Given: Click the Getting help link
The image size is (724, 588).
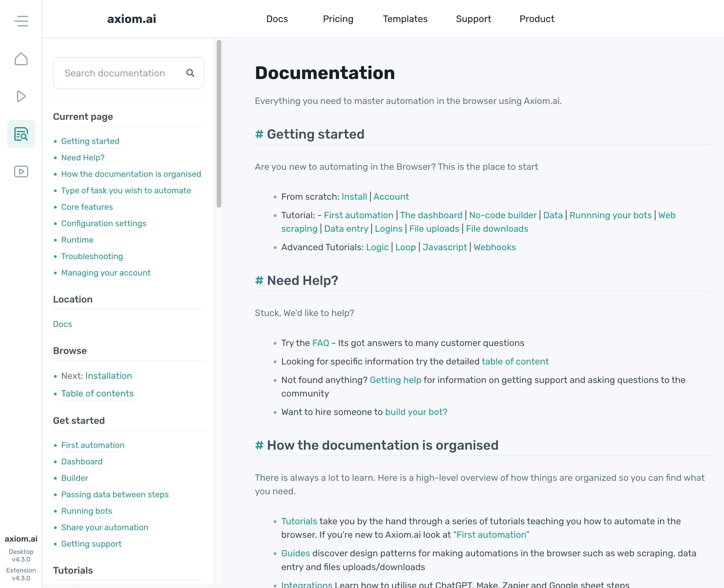Looking at the screenshot, I should 395,380.
